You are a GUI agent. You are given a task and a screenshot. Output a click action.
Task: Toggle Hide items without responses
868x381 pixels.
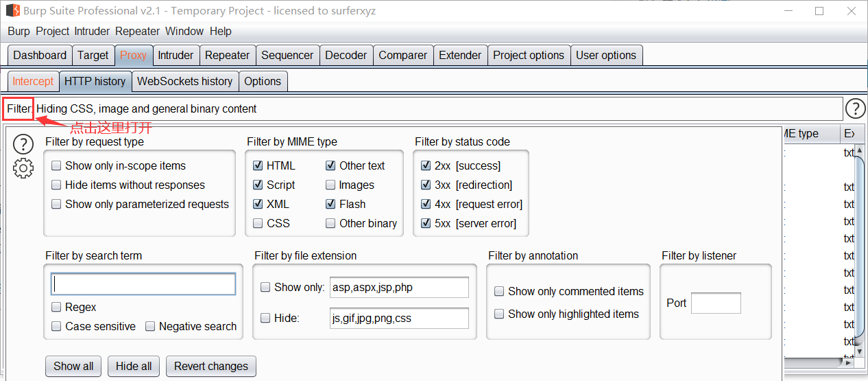pyautogui.click(x=56, y=185)
